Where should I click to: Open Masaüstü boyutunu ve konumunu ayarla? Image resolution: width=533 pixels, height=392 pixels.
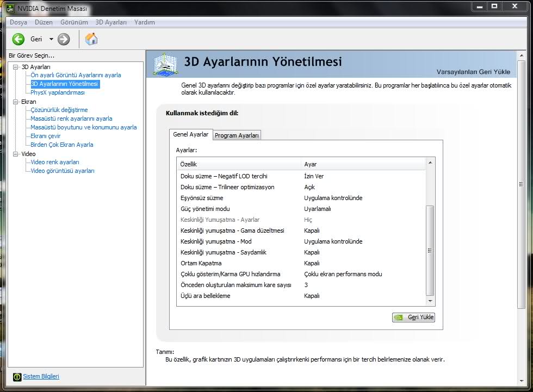point(84,127)
